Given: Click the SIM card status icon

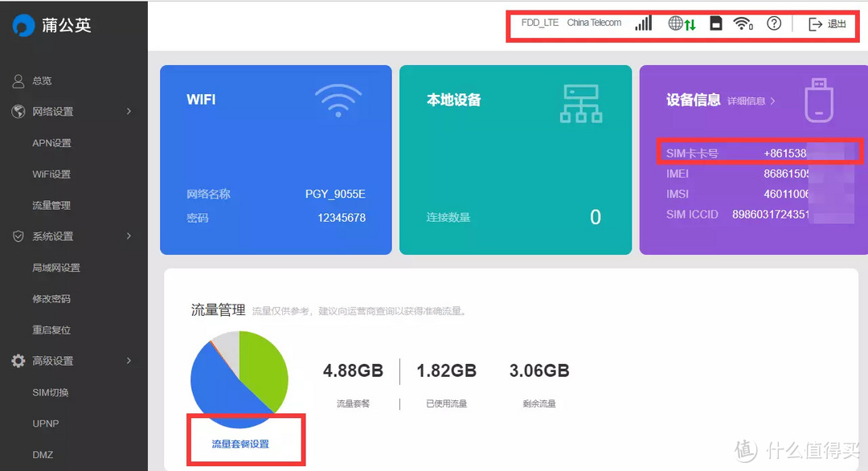Looking at the screenshot, I should click(x=716, y=23).
